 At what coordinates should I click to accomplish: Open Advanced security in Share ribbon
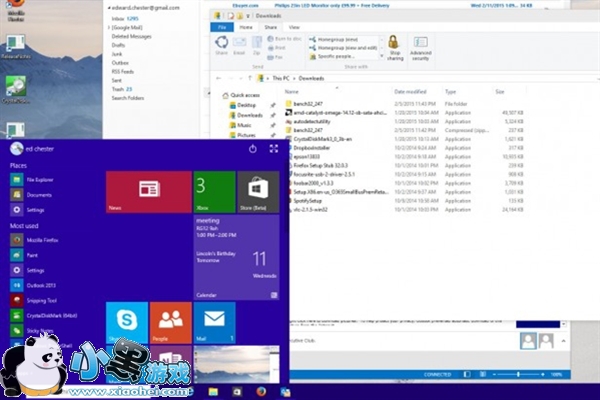click(420, 48)
